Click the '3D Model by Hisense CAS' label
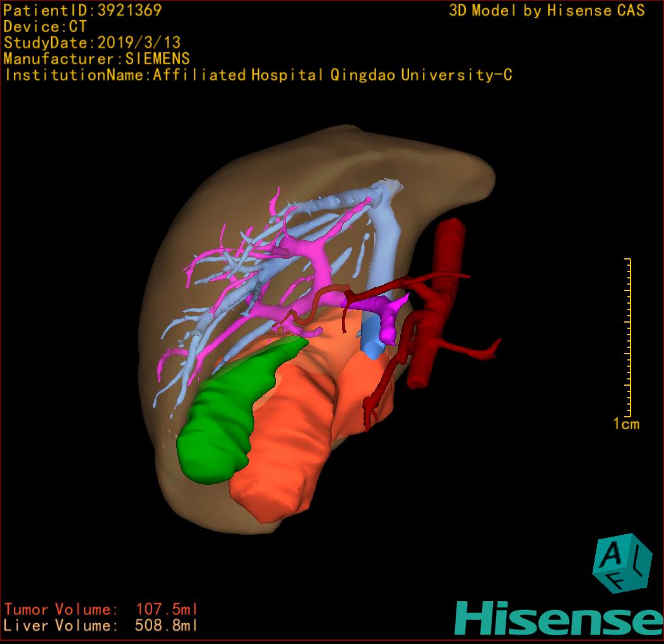 (x=547, y=10)
